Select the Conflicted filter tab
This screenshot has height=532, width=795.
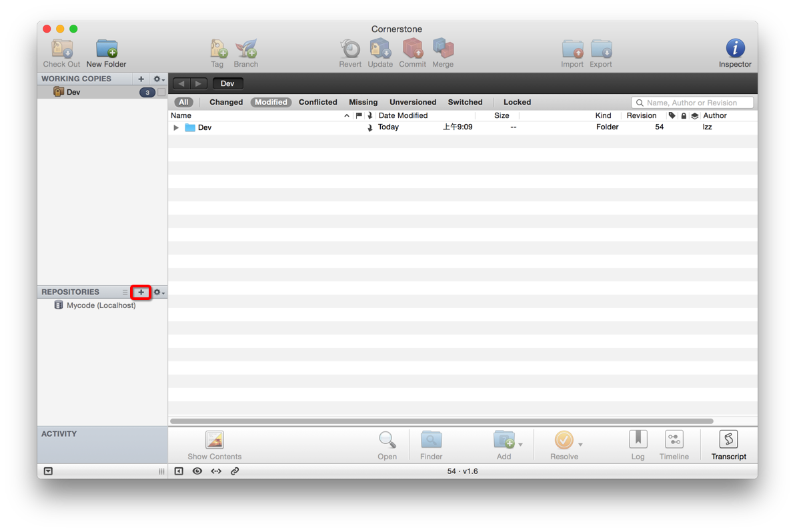[x=318, y=103]
